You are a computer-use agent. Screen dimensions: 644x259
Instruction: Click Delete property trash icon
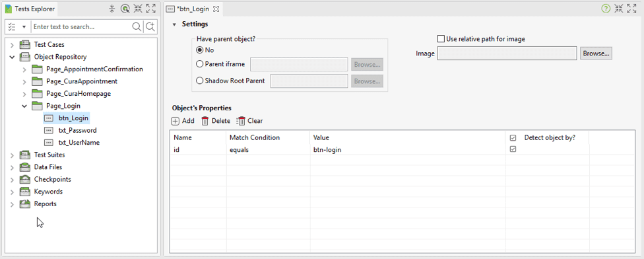click(205, 121)
